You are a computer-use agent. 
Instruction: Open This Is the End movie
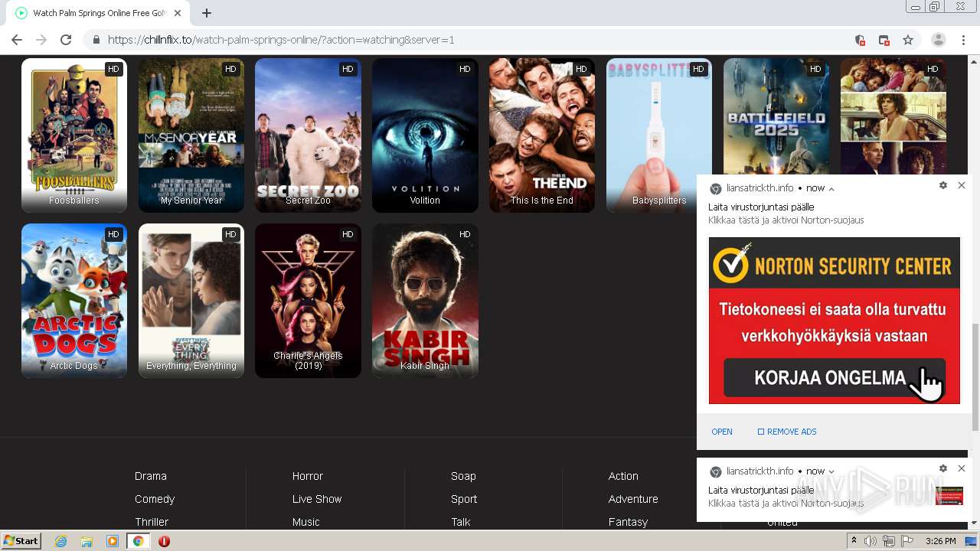[x=542, y=135]
